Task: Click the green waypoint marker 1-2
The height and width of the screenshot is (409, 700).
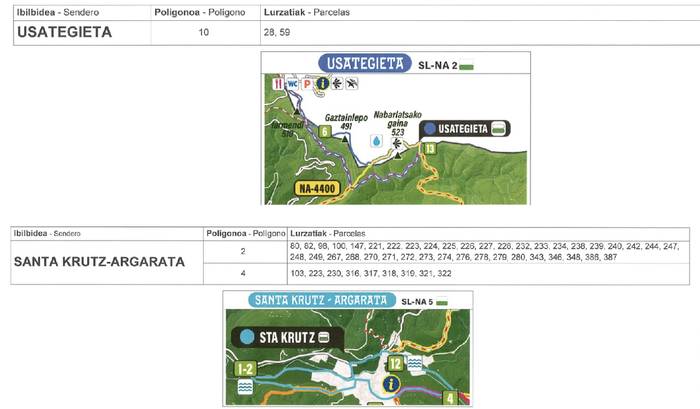Action: tap(246, 369)
